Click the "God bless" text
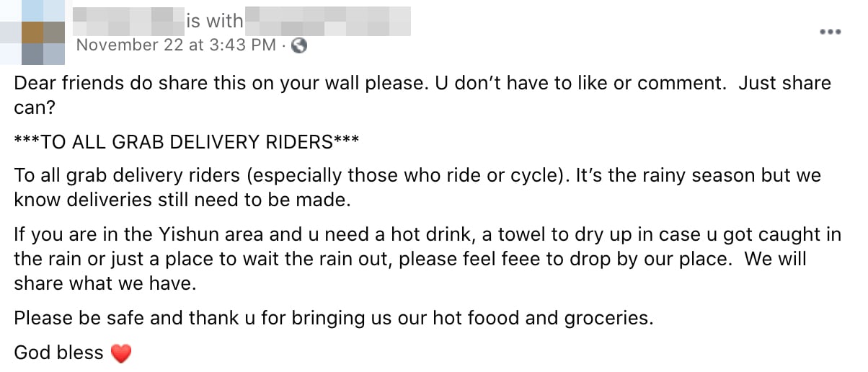Screen dimensions: 868x372 59,353
